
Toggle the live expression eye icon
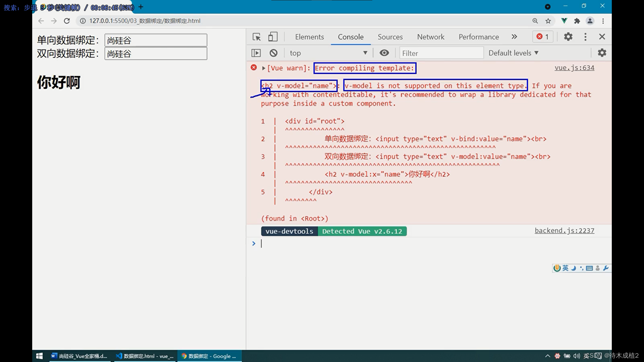click(384, 53)
